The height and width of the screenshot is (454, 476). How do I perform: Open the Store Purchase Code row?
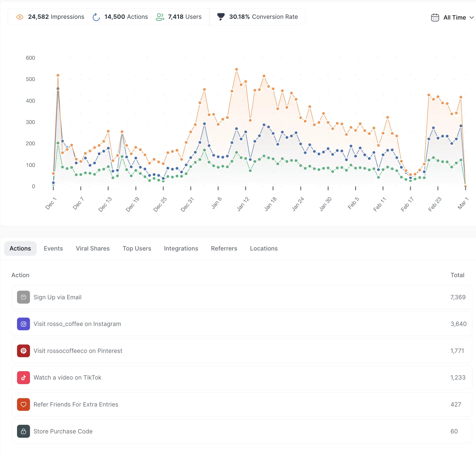pos(242,431)
